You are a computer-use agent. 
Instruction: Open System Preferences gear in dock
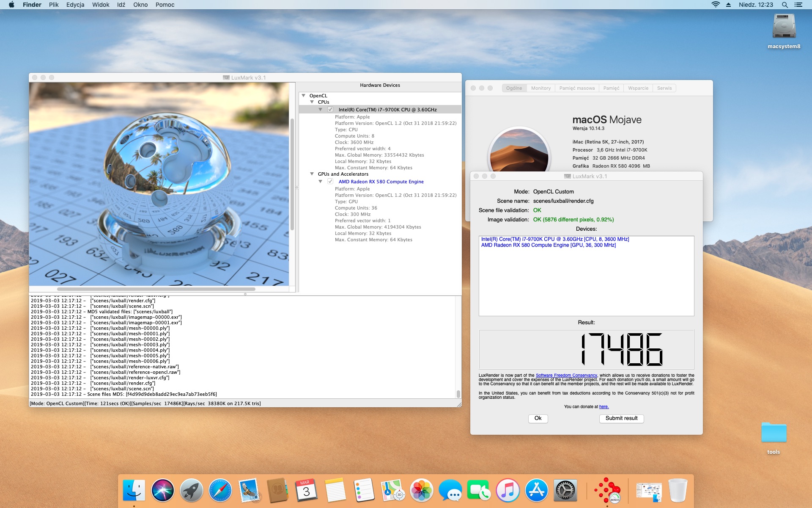pyautogui.click(x=565, y=490)
